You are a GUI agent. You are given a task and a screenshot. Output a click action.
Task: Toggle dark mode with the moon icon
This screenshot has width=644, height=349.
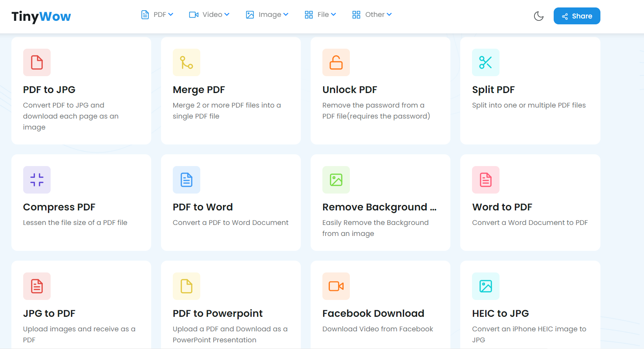[x=539, y=16]
